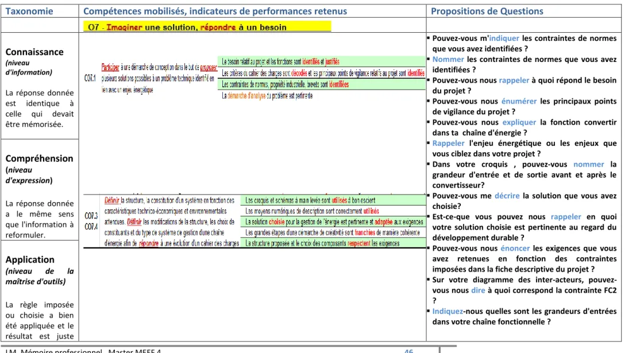Click the green row "Les croquis et schémas à main levée"

(x=333, y=200)
